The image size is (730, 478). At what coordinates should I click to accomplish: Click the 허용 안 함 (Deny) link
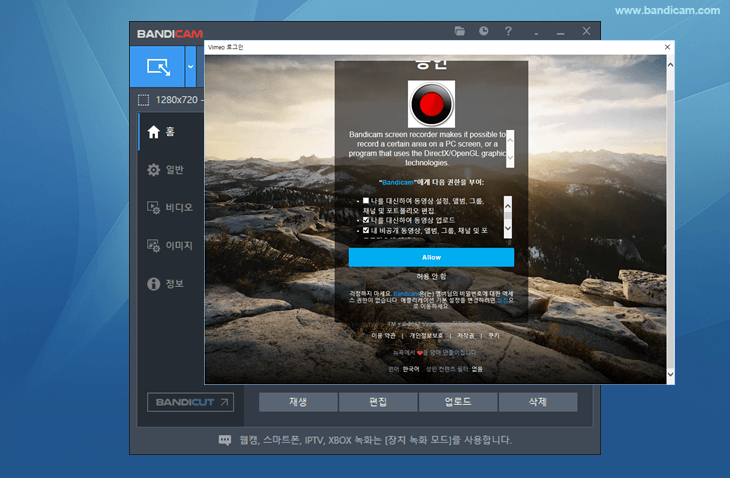click(431, 276)
